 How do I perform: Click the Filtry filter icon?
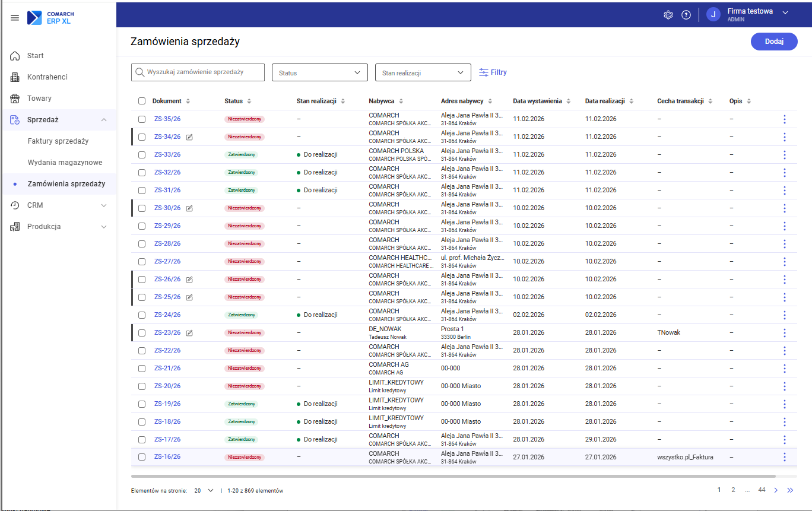point(484,72)
